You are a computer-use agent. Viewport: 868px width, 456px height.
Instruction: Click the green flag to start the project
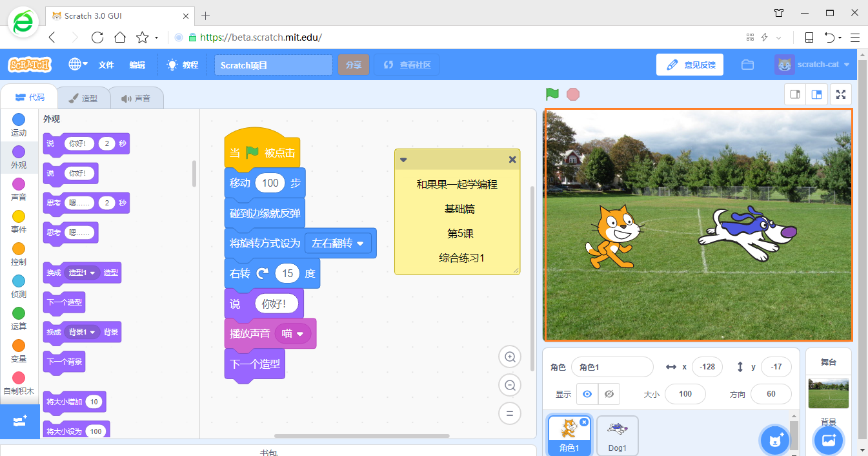[x=552, y=94]
